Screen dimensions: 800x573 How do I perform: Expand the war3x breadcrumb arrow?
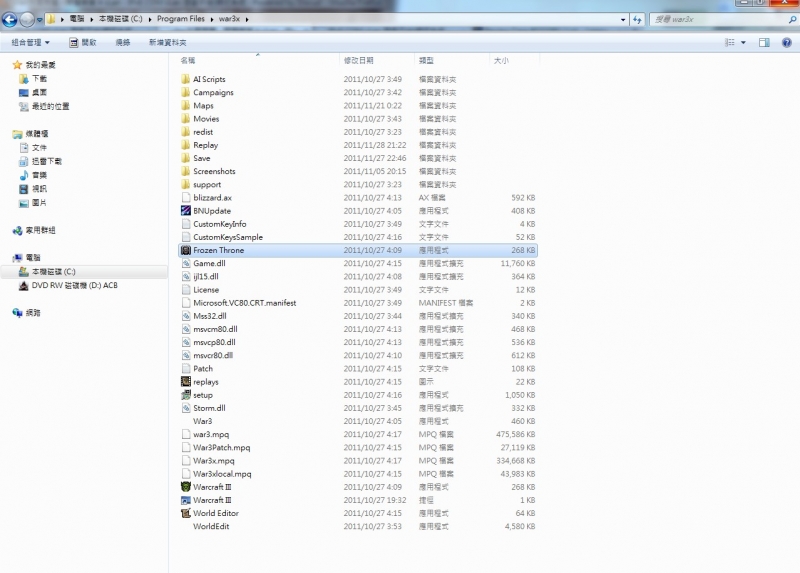click(x=247, y=19)
